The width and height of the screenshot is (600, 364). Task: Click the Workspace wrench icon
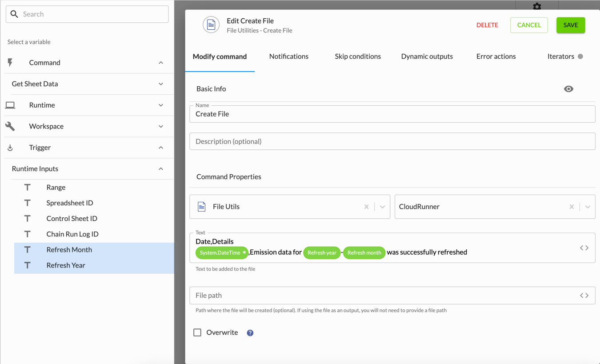coord(10,126)
